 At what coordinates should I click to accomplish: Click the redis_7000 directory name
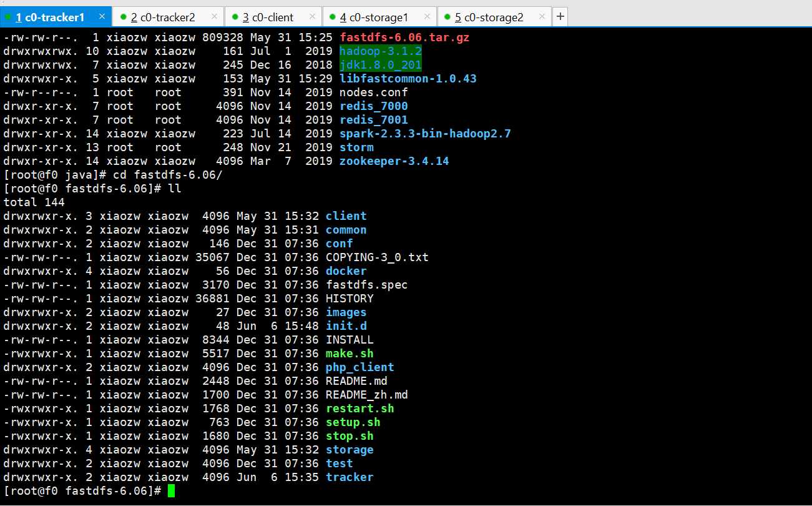[374, 106]
